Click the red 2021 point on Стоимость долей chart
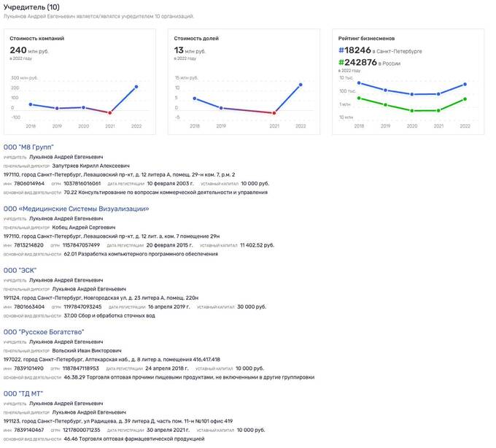The width and height of the screenshot is (496, 448). pos(274,112)
